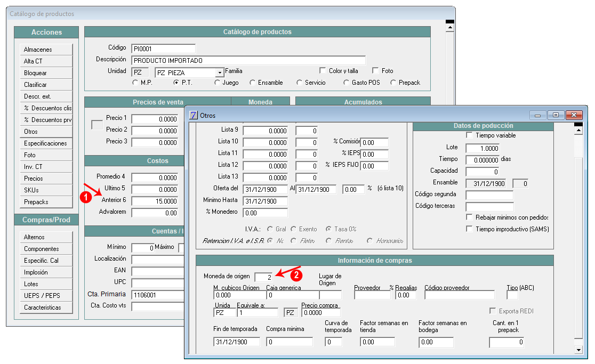This screenshot has height=364, width=595.
Task: Click the Moneda de origen field
Action: click(263, 277)
